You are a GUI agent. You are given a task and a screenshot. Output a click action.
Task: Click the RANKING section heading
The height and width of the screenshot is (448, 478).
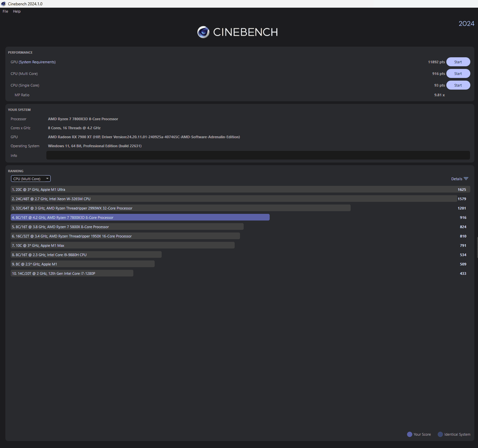tap(16, 171)
